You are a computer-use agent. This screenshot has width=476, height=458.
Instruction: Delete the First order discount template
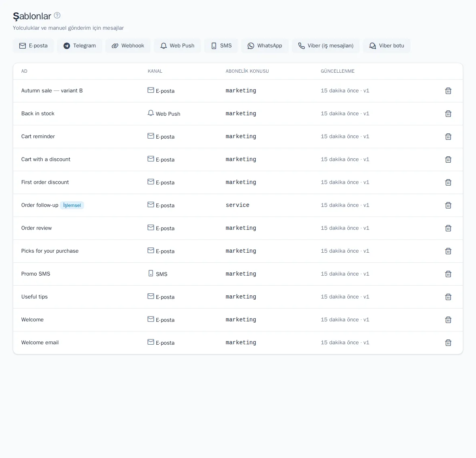click(448, 182)
